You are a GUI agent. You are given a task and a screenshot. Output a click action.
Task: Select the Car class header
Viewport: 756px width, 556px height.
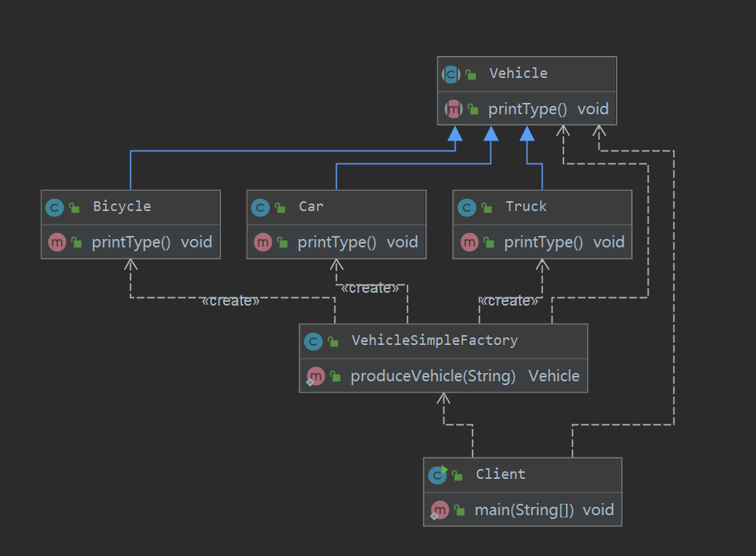click(337, 207)
